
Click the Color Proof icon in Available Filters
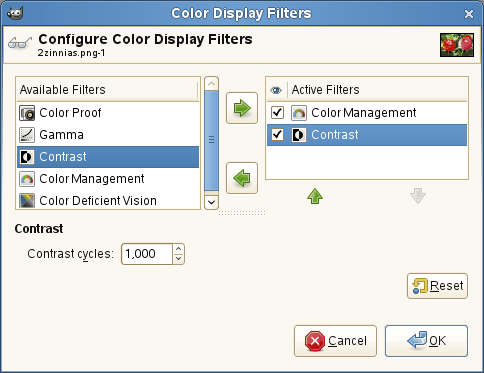pyautogui.click(x=27, y=113)
